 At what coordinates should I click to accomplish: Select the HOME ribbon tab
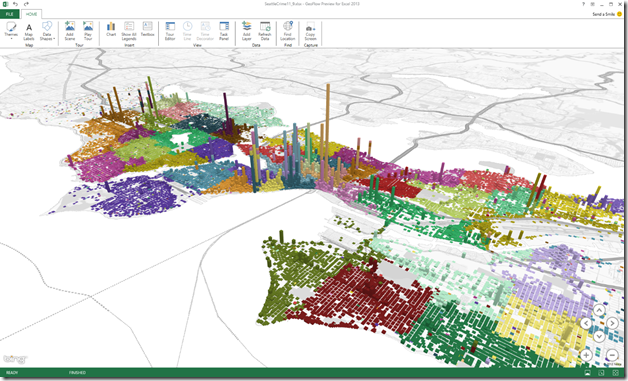31,14
